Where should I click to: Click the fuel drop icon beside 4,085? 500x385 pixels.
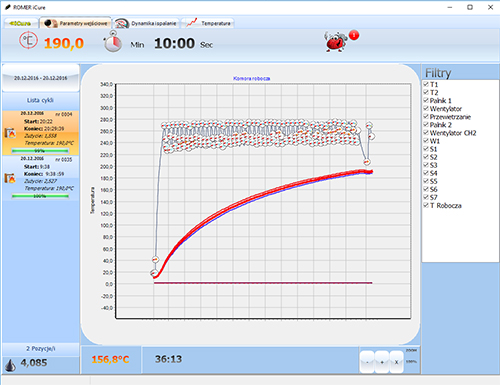coord(10,365)
